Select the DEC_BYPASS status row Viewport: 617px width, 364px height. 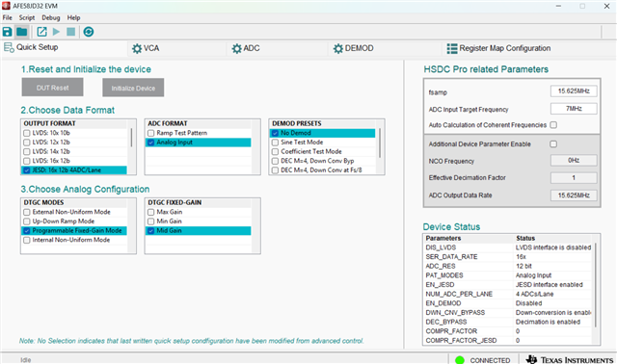click(508, 322)
